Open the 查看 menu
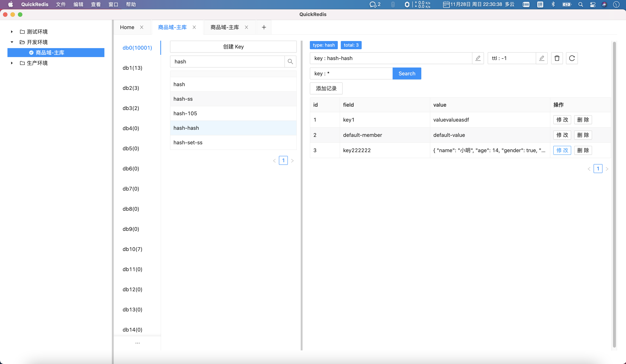The image size is (626, 364). 96,4
